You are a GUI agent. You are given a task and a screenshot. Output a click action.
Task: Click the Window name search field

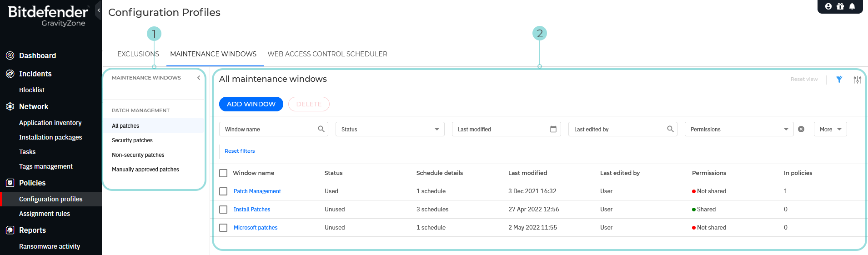tap(274, 129)
